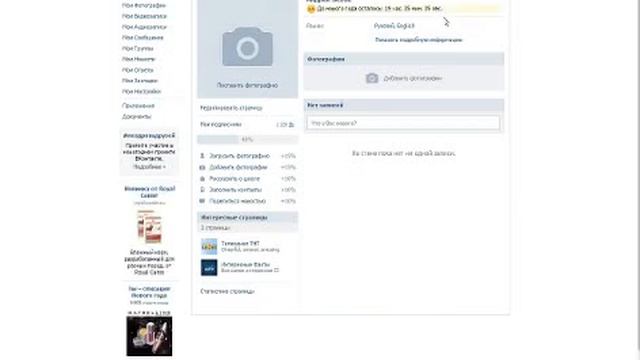Screen dimensions: 640x360
Task: Click the tell about school suggestion link
Action: (x=234, y=179)
